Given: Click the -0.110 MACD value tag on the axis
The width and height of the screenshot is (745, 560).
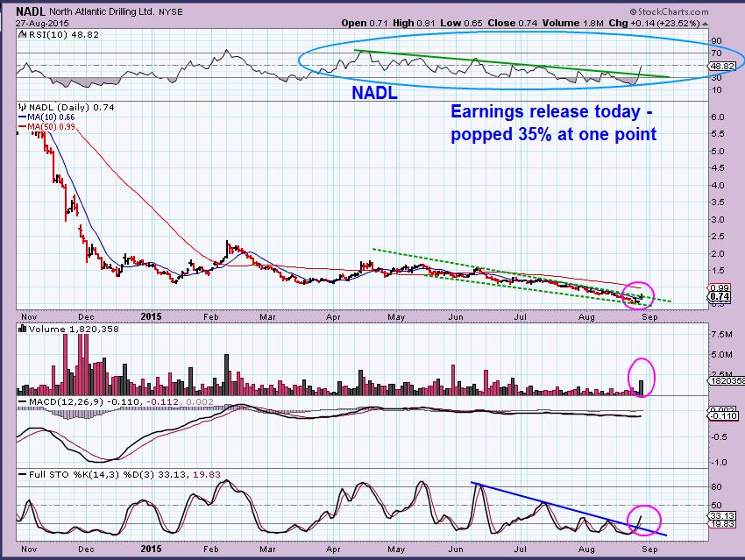Looking at the screenshot, I should click(x=724, y=416).
